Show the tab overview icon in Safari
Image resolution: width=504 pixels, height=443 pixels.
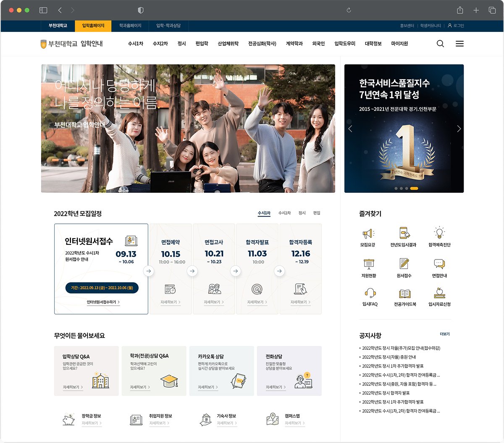492,10
